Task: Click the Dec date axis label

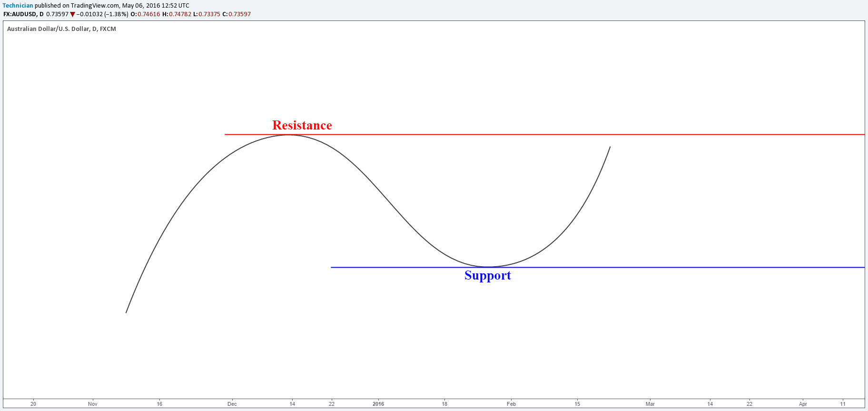Action: point(232,404)
